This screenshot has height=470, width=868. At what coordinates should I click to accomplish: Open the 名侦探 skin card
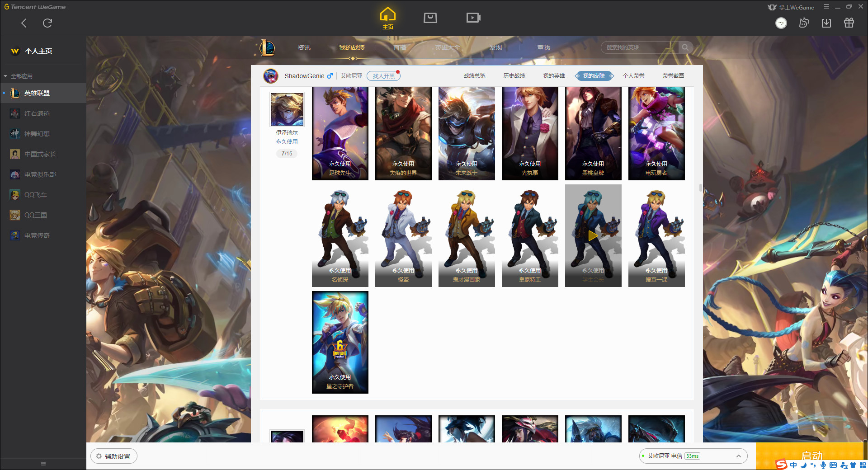(x=340, y=235)
